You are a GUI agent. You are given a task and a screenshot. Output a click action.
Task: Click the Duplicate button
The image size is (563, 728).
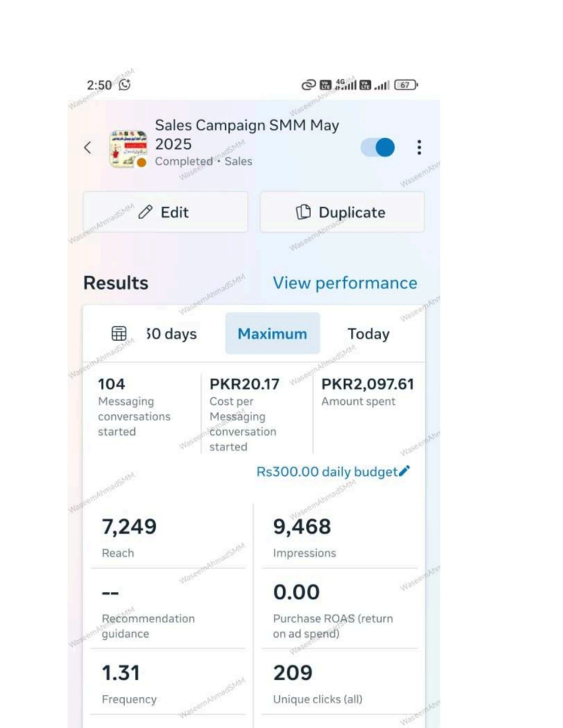point(342,212)
